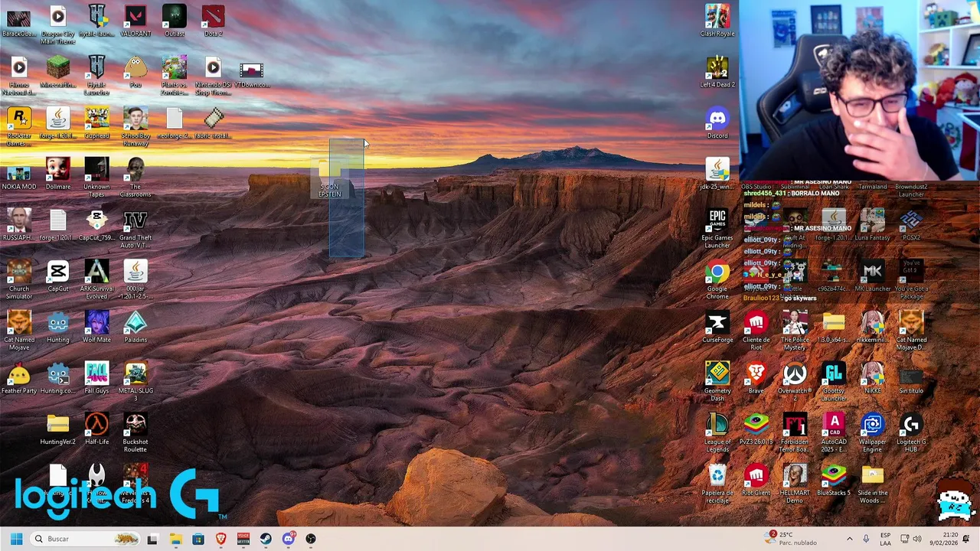Viewport: 980px width, 551px height.
Task: Select the Geometry Dash desktop icon
Action: [x=717, y=382]
